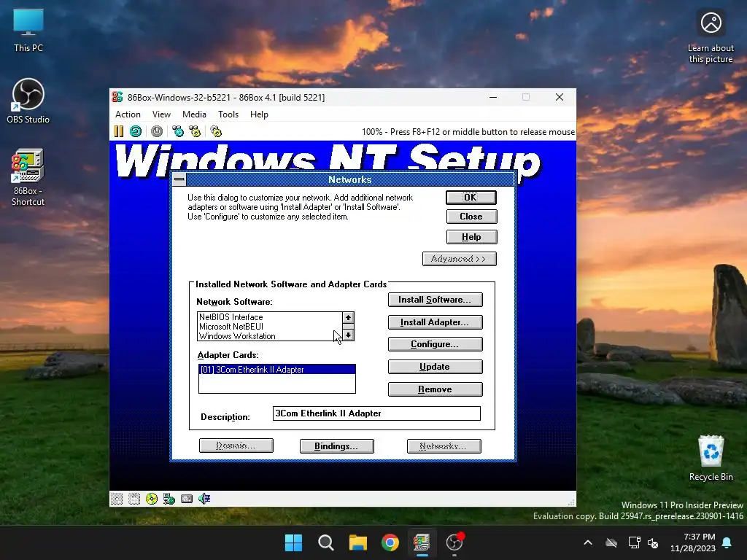Click Install Software button

point(435,300)
